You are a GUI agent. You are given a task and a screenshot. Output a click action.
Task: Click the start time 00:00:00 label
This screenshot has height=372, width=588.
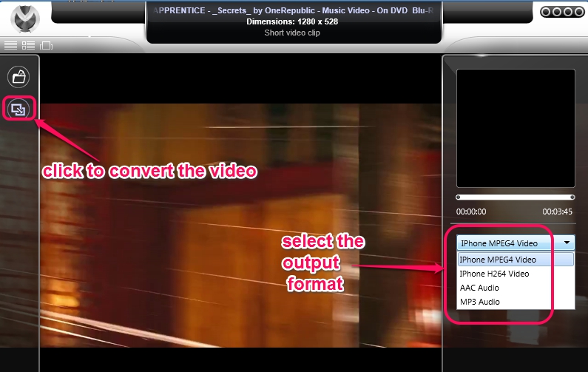pyautogui.click(x=471, y=212)
